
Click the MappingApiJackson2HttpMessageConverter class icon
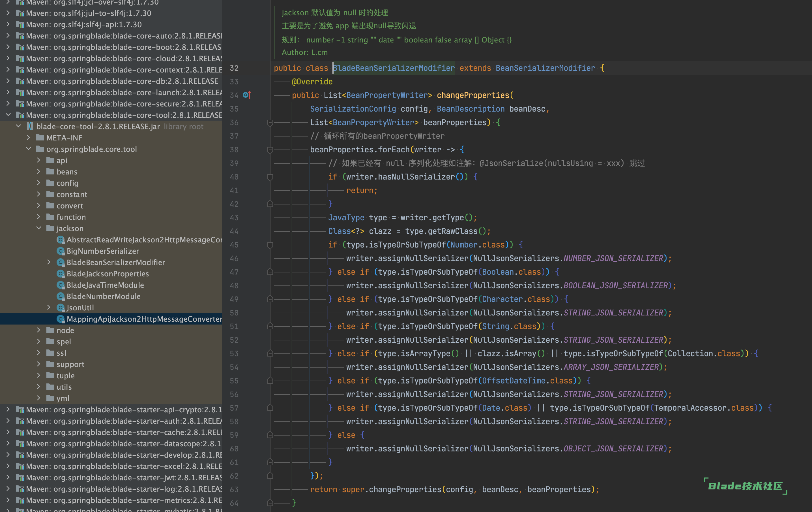tap(61, 319)
